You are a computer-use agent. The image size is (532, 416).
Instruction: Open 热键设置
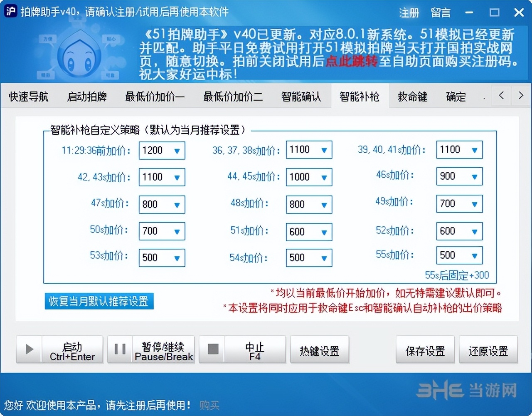(319, 350)
